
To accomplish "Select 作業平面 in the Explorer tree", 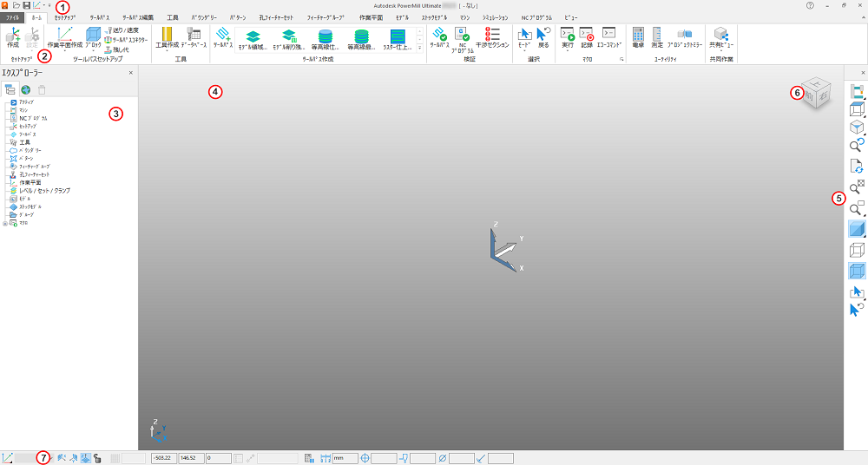I will point(30,183).
